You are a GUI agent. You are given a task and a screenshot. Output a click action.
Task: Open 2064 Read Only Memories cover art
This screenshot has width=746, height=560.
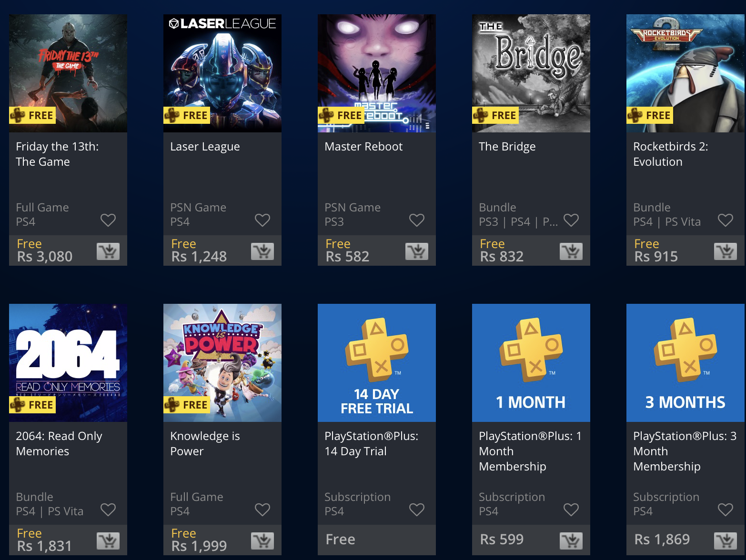tap(68, 363)
